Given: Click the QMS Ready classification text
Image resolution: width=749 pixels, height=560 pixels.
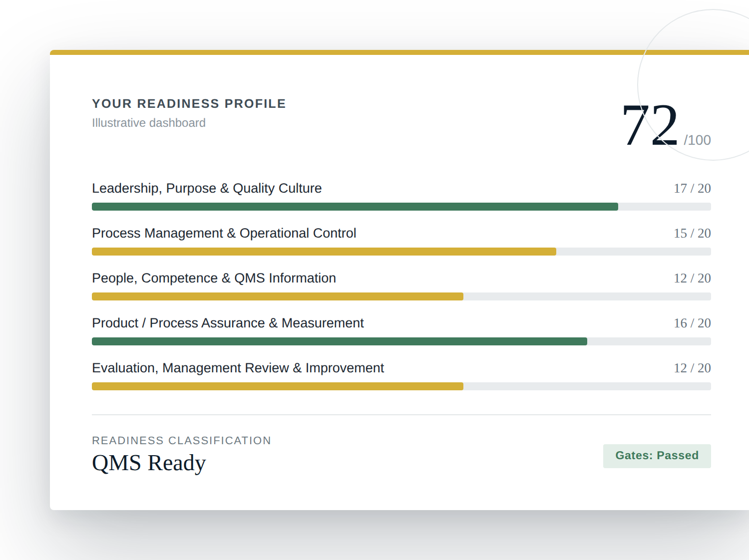Looking at the screenshot, I should click(149, 463).
